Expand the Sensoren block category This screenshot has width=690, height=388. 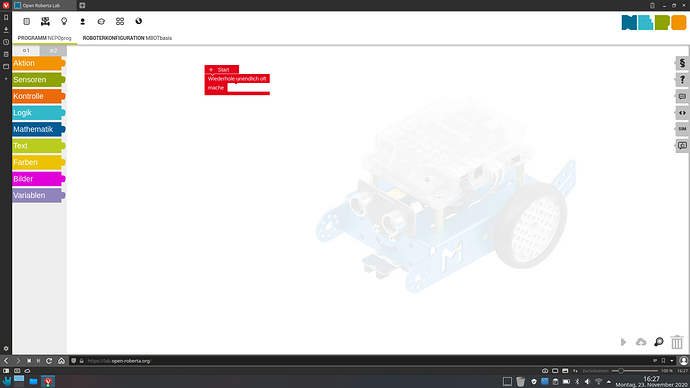[38, 80]
